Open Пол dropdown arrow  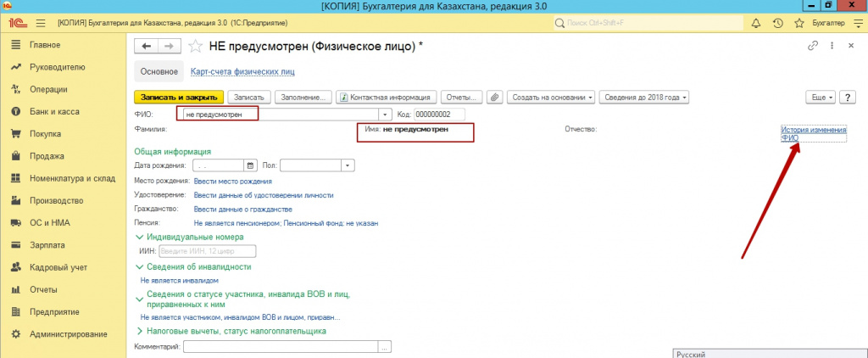[x=348, y=165]
